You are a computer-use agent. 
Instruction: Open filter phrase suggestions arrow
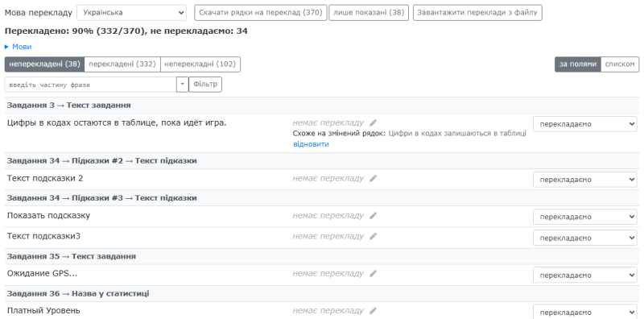coord(183,85)
